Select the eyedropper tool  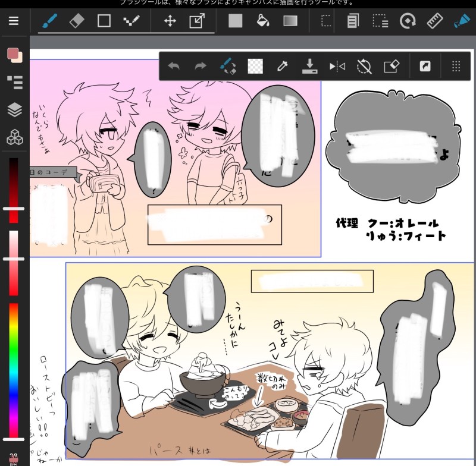tap(282, 66)
